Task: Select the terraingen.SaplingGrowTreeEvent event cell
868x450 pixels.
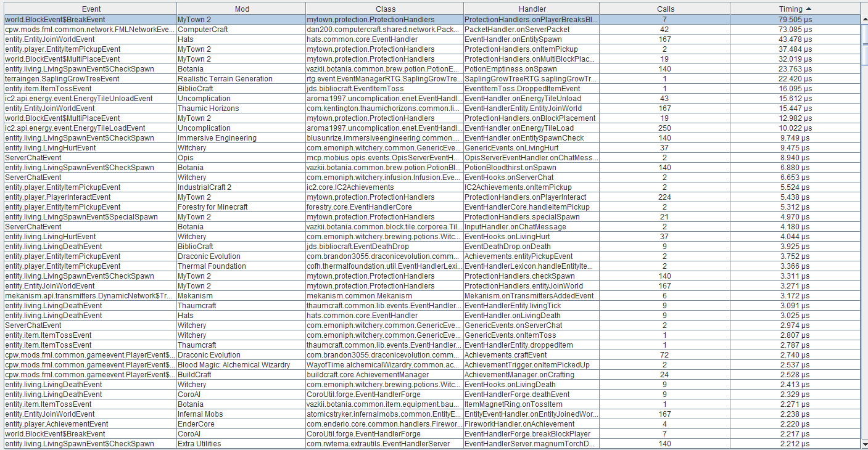Action: [90, 79]
